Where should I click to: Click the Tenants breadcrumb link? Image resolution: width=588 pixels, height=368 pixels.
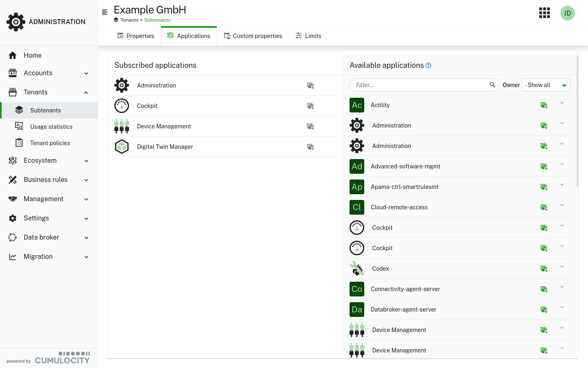click(x=129, y=20)
